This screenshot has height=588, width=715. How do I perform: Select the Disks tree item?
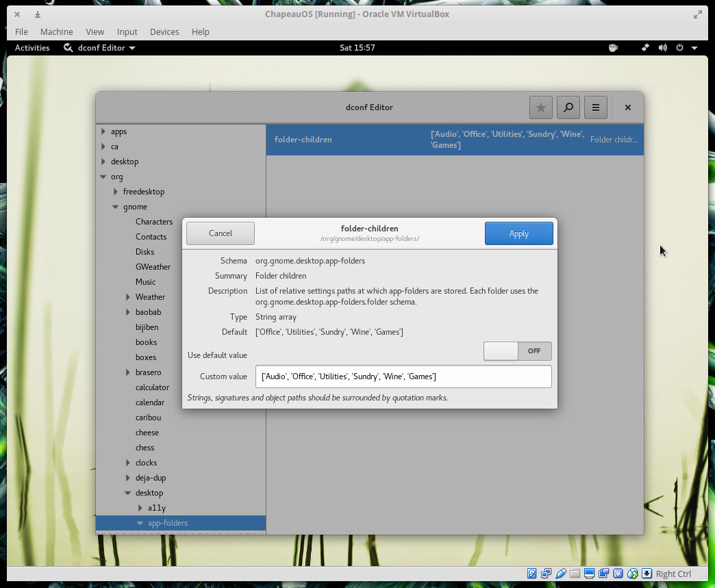coord(145,252)
